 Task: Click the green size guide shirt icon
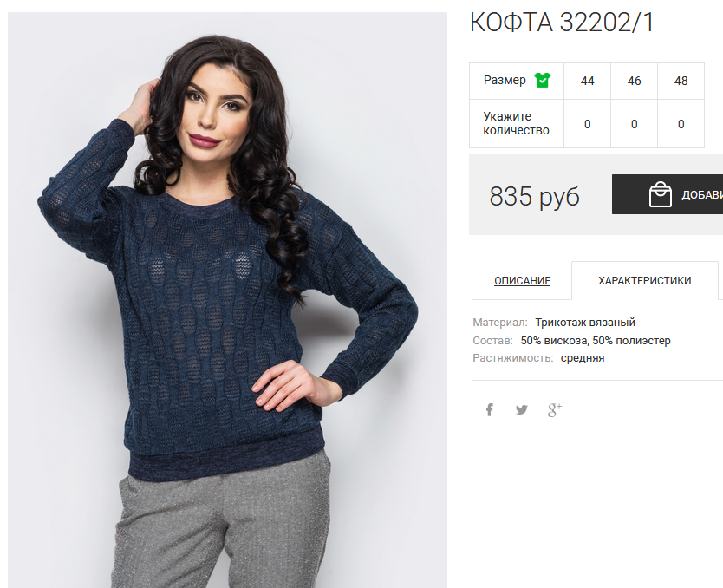[x=543, y=81]
